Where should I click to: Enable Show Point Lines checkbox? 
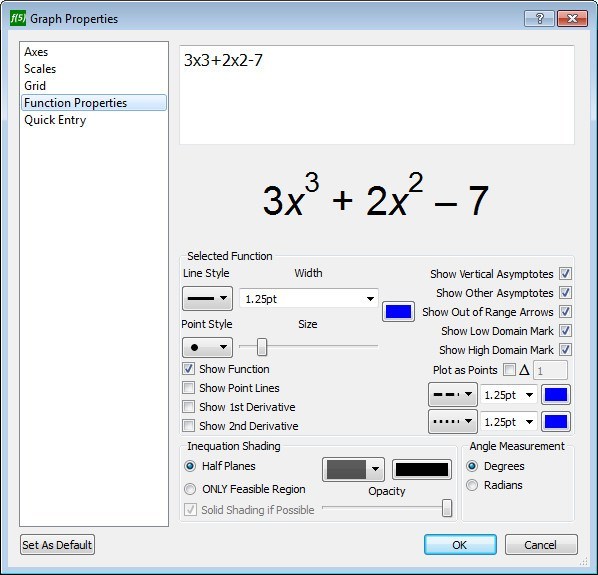(x=188, y=388)
